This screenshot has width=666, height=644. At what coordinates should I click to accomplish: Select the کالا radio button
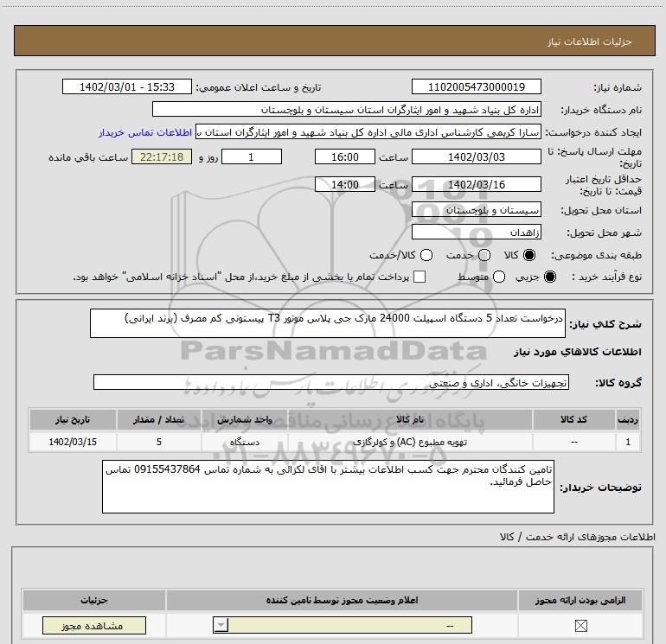529,255
